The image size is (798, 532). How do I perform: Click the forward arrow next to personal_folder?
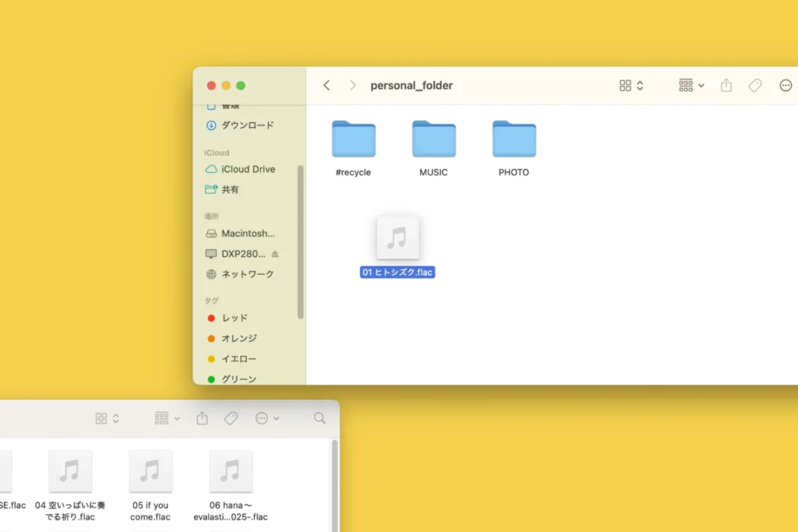[352, 86]
